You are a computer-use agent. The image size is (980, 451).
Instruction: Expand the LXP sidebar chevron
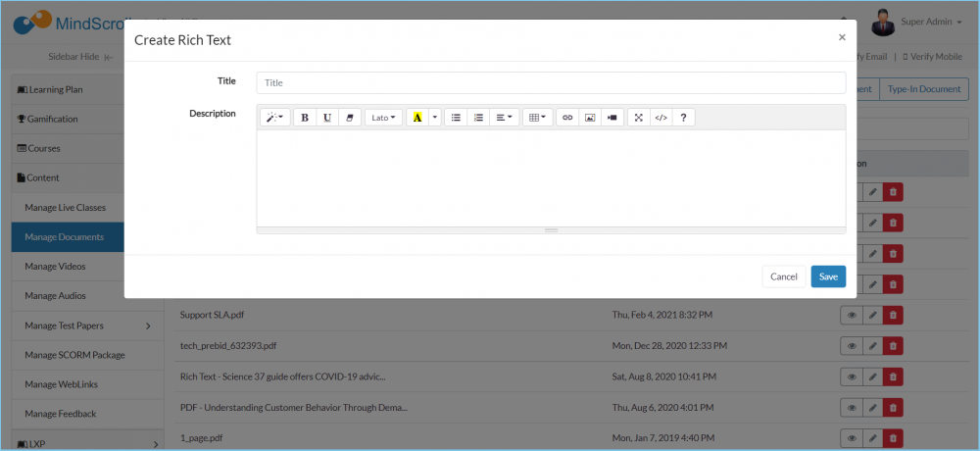(x=155, y=444)
